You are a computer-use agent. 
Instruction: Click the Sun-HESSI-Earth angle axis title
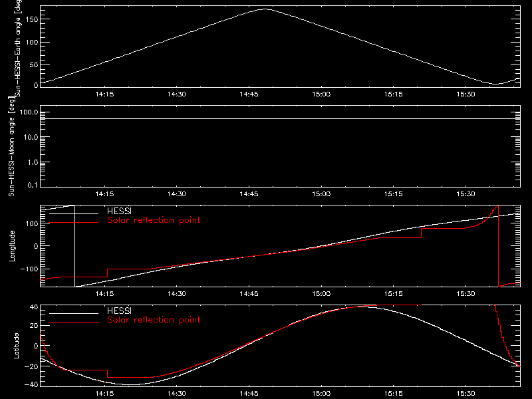tap(19, 49)
